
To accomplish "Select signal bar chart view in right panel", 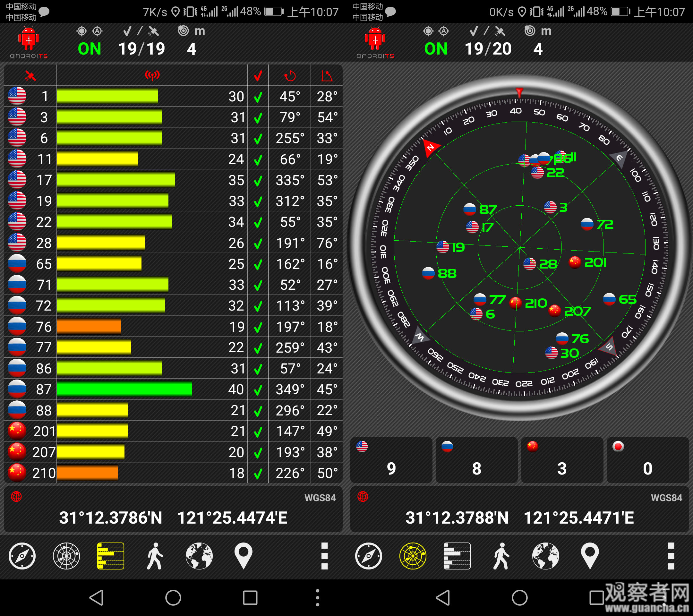I will [457, 556].
